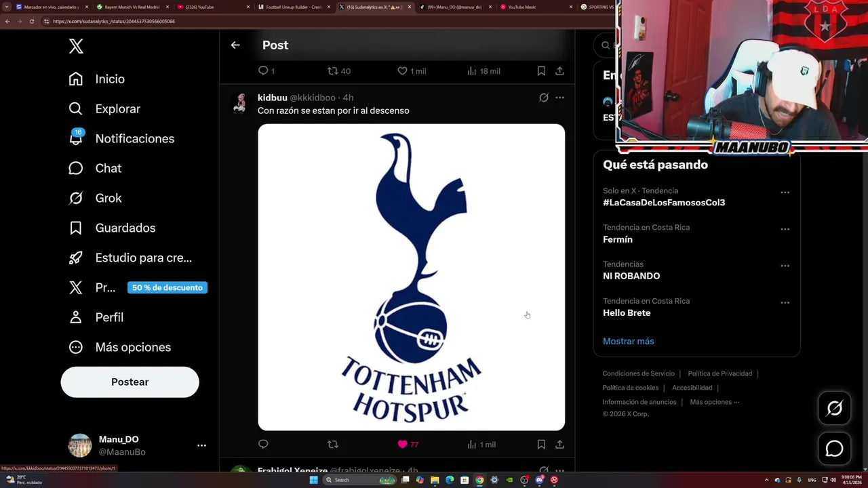This screenshot has width=868, height=488.
Task: Open account menu dots beside Manu_DO
Action: tap(201, 445)
